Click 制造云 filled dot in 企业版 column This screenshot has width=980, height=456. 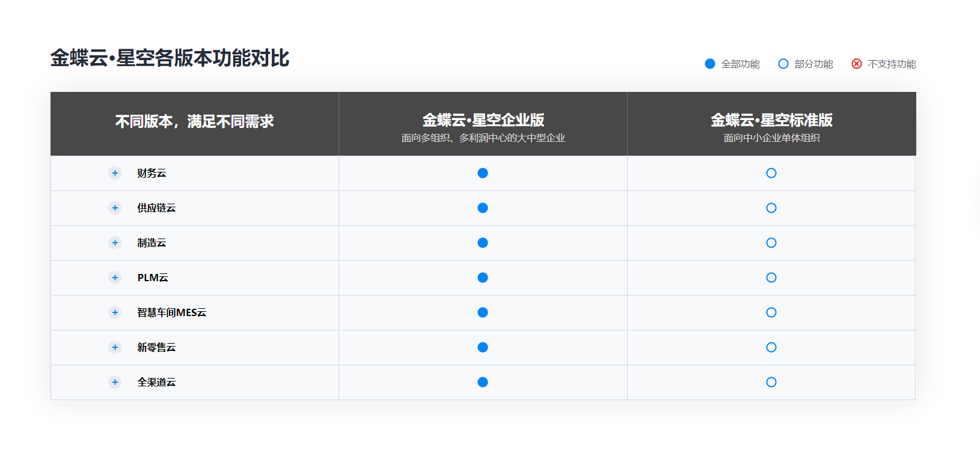[x=483, y=243]
